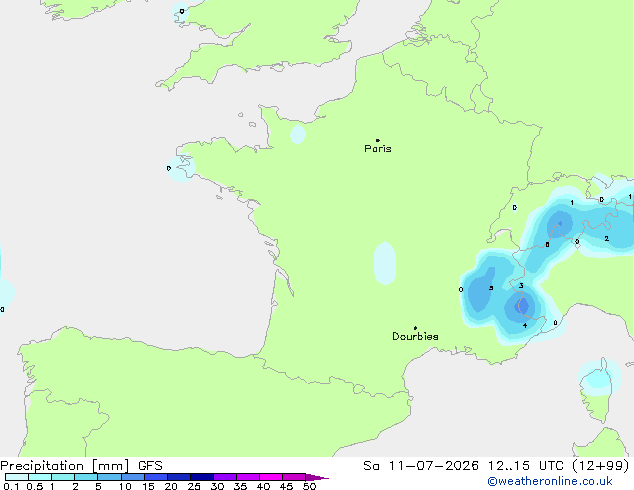Click the '0.1' legend scale label
634x490 pixels.
click(11, 486)
